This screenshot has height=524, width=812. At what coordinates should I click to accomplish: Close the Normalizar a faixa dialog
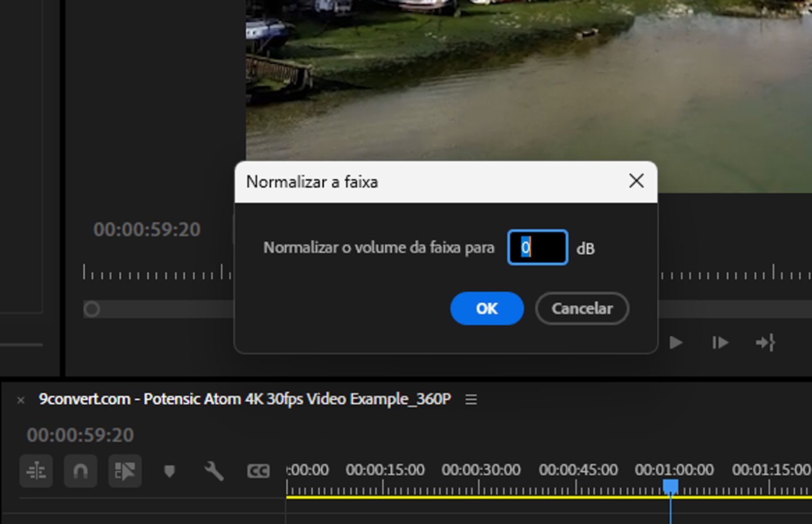[x=636, y=182]
